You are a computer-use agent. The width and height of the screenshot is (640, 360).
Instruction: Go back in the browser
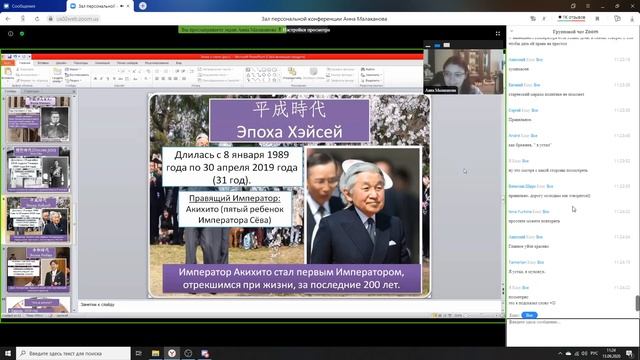pos(8,19)
